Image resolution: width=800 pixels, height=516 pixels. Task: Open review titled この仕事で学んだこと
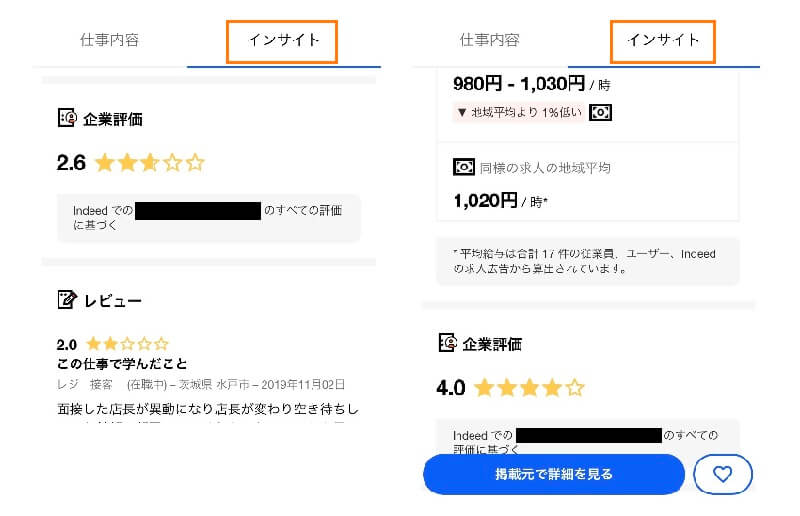122,364
